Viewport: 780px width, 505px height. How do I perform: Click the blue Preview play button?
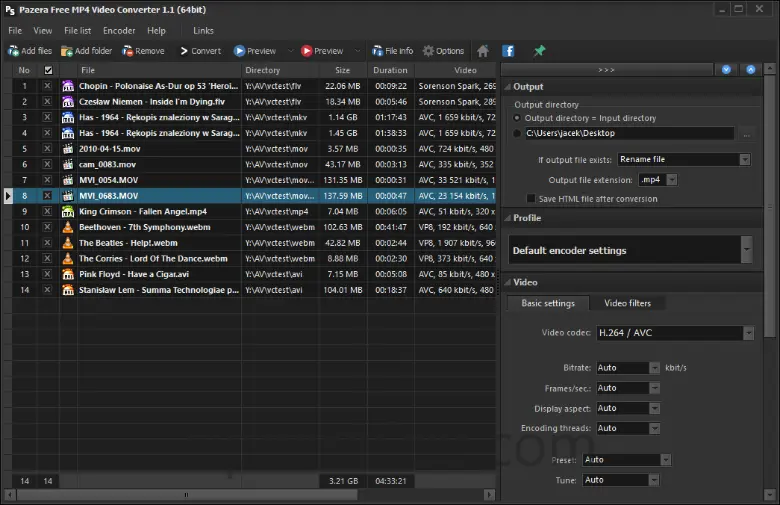(x=255, y=51)
